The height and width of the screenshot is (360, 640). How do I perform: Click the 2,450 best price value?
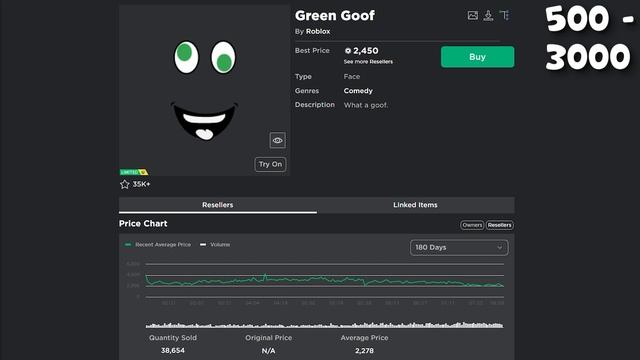click(366, 51)
